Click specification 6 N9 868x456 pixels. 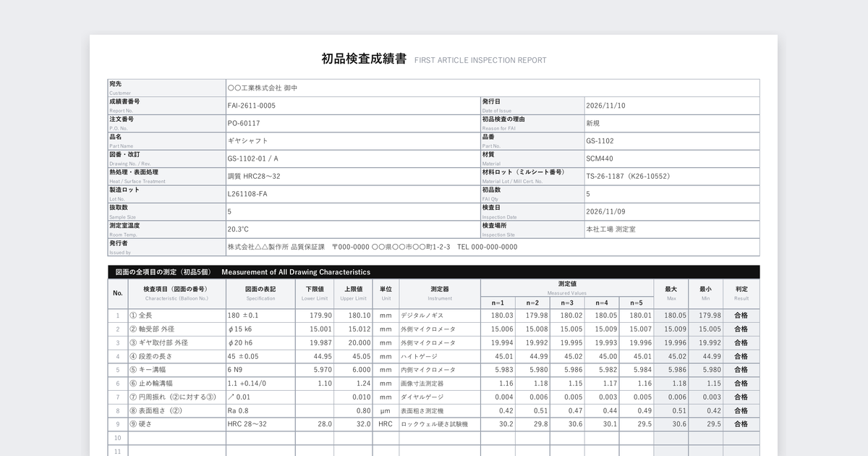tap(260, 370)
